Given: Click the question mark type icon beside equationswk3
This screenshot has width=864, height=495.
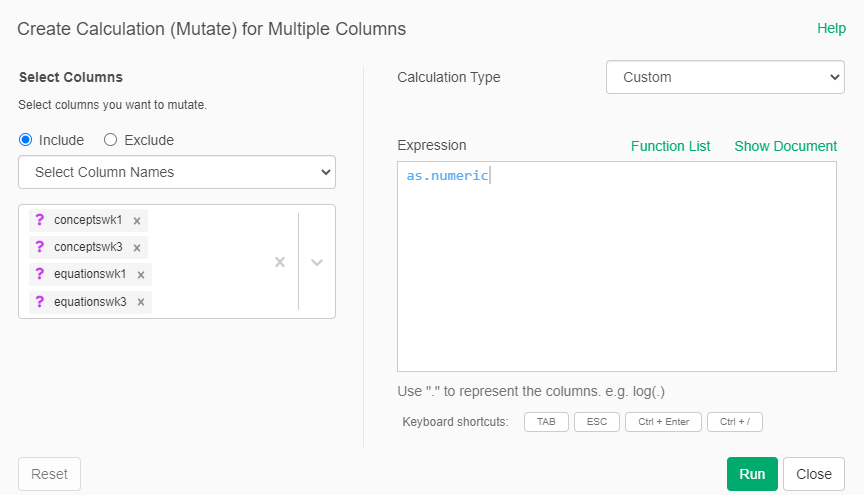Looking at the screenshot, I should 40,301.
